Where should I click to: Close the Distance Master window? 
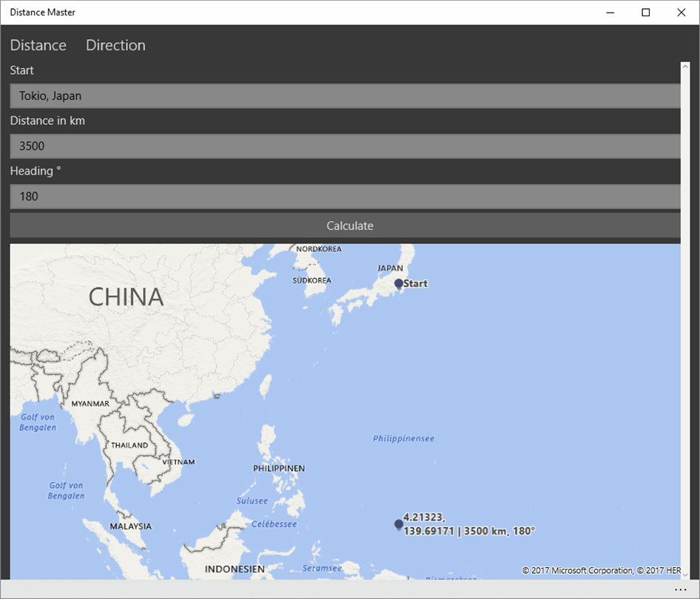pyautogui.click(x=682, y=13)
